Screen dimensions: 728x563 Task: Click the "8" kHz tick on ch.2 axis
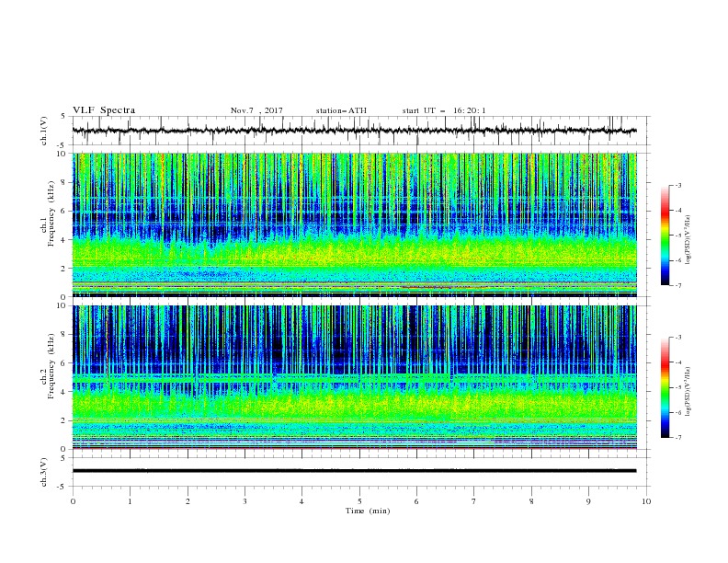[64, 335]
